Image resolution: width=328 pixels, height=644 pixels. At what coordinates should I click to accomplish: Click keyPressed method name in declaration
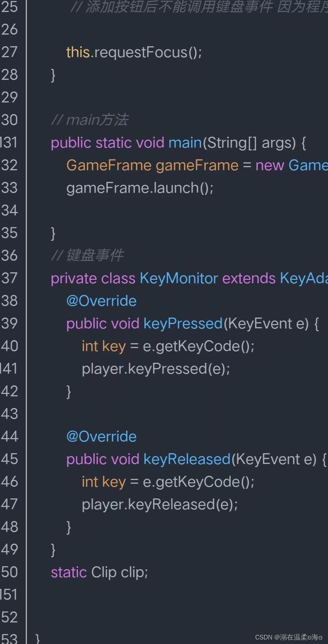coord(183,324)
